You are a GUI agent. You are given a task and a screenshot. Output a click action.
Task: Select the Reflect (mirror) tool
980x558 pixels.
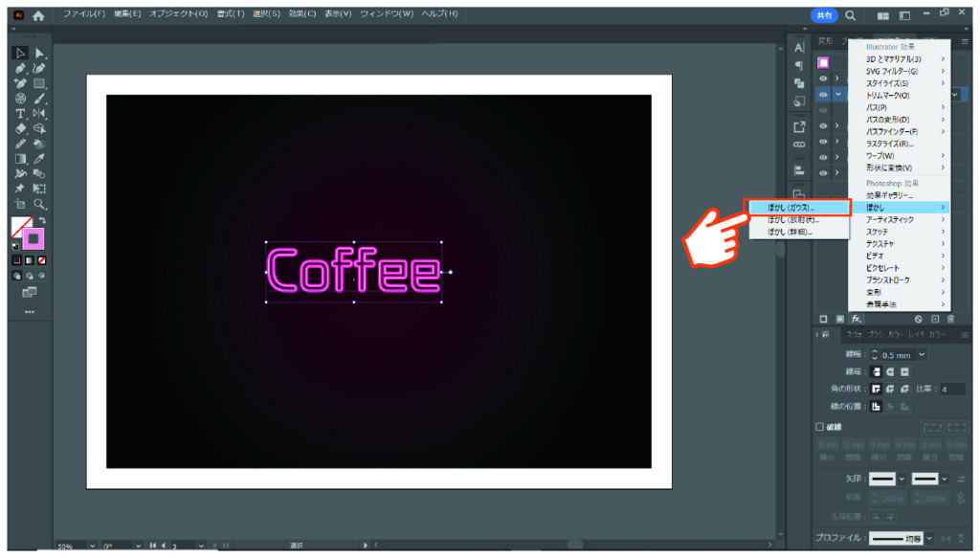click(x=39, y=114)
